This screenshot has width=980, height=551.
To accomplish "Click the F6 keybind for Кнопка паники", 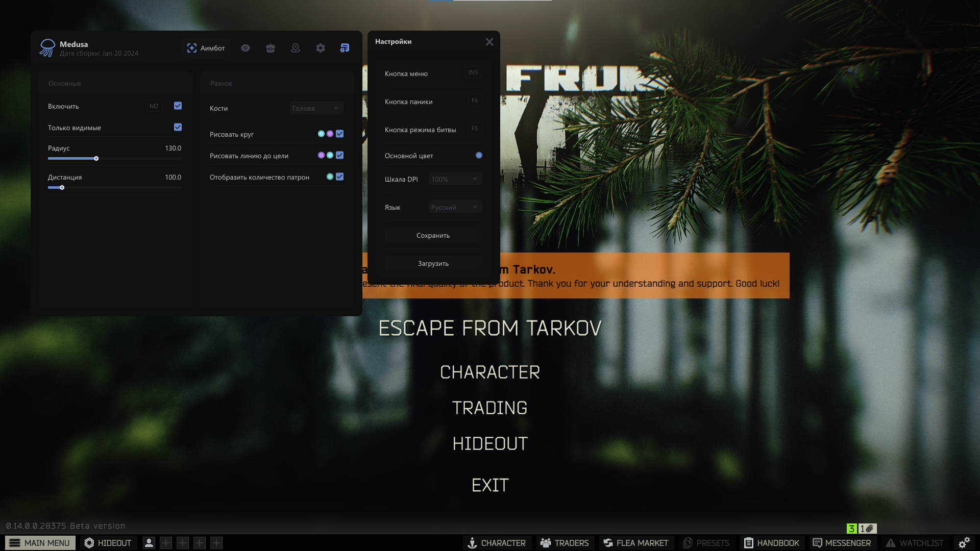I will coord(475,101).
